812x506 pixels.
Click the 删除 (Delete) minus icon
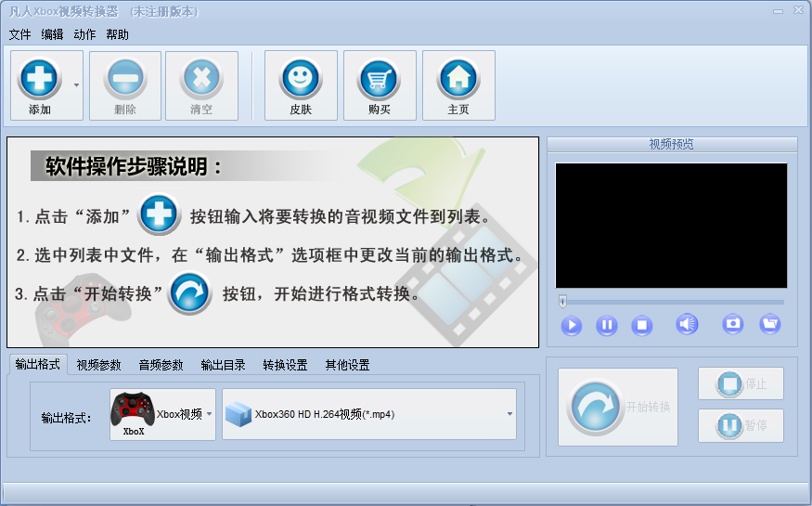coord(124,79)
